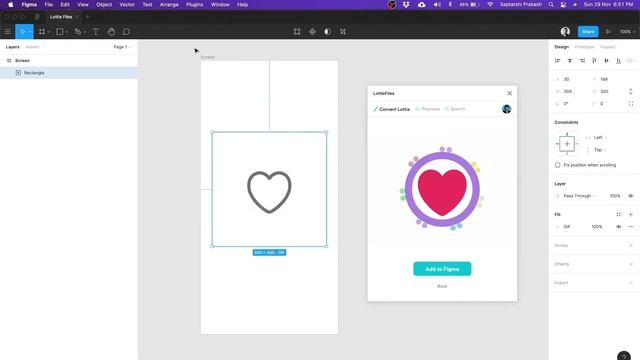This screenshot has height=360, width=640.
Task: Click the Add to Figma button
Action: point(442,269)
